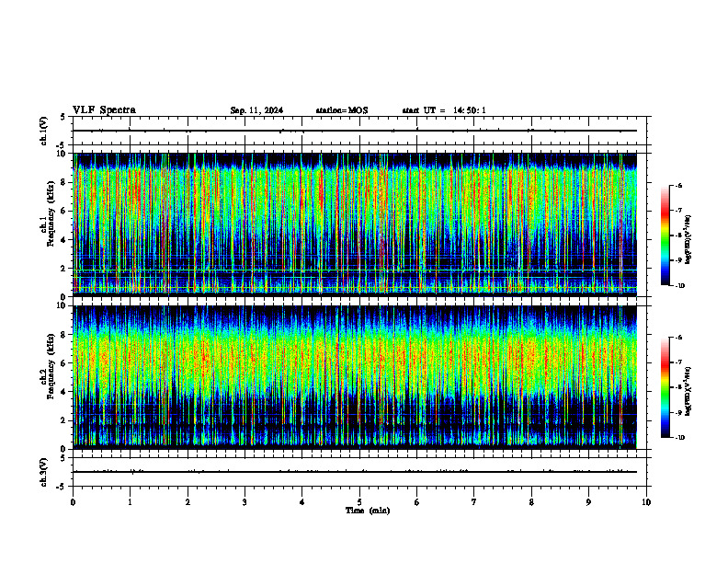The image size is (728, 563).
Task: Click the ch.2 color bar units label
Action: 688,391
